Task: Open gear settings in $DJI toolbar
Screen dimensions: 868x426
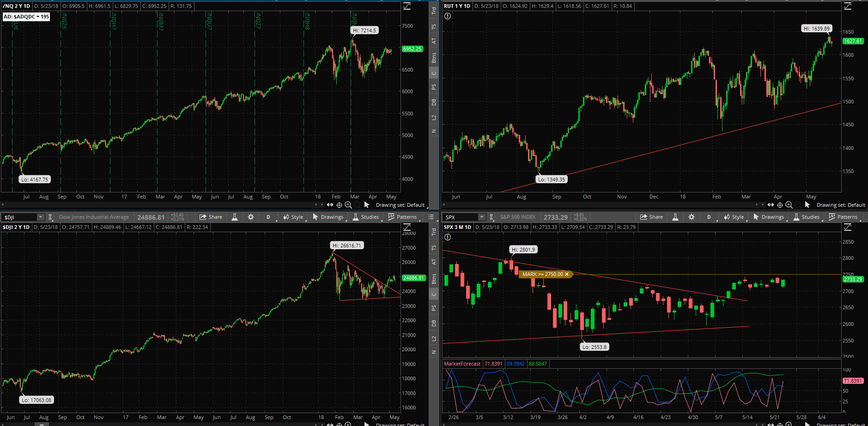Action: (251, 217)
